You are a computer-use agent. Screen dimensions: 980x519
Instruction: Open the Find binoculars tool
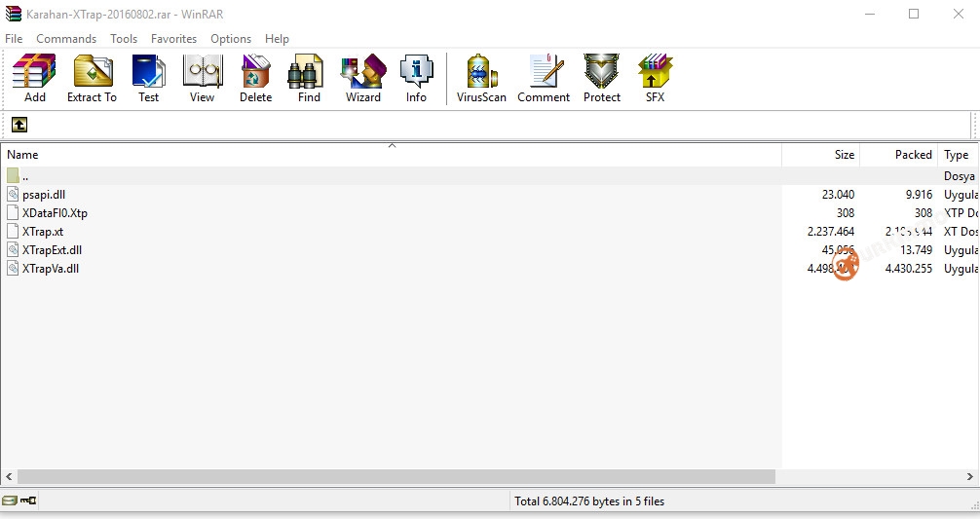[x=306, y=70]
